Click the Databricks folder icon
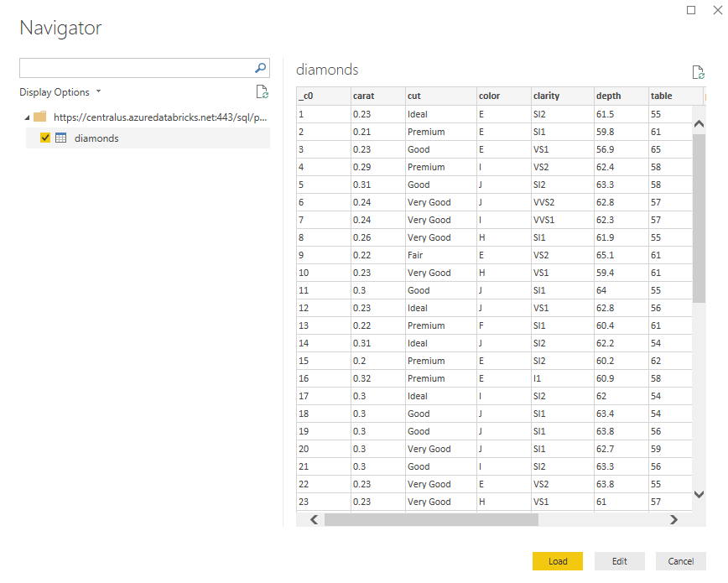This screenshot has width=728, height=583. coord(40,117)
